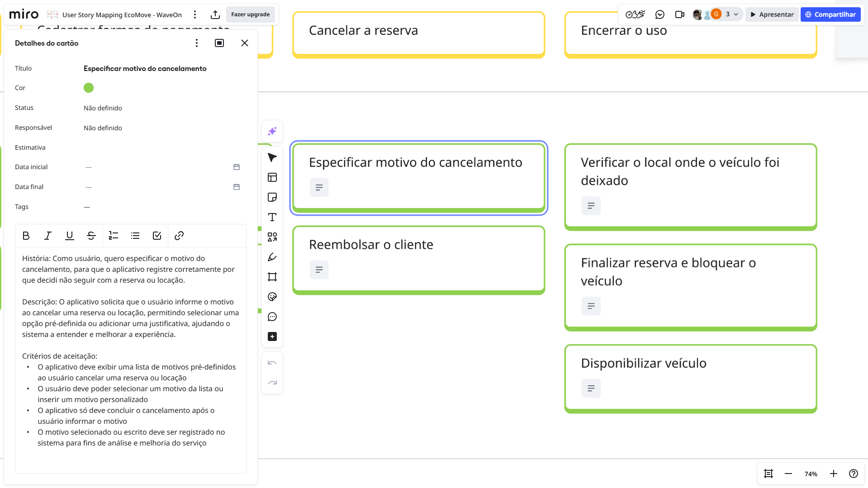The height and width of the screenshot is (488, 868).
Task: Open the Miro AI sparkle tool
Action: point(272,131)
